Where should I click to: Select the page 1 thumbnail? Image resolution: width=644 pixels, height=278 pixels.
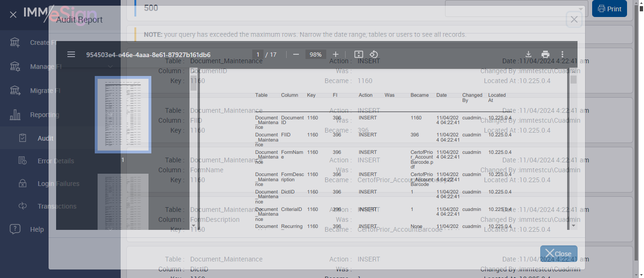tap(123, 115)
